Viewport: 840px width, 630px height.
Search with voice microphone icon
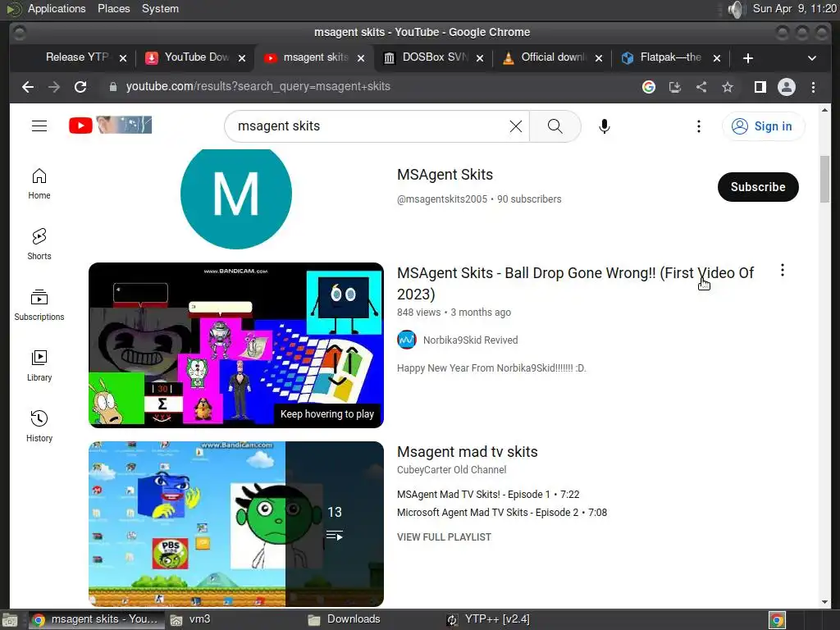point(605,126)
